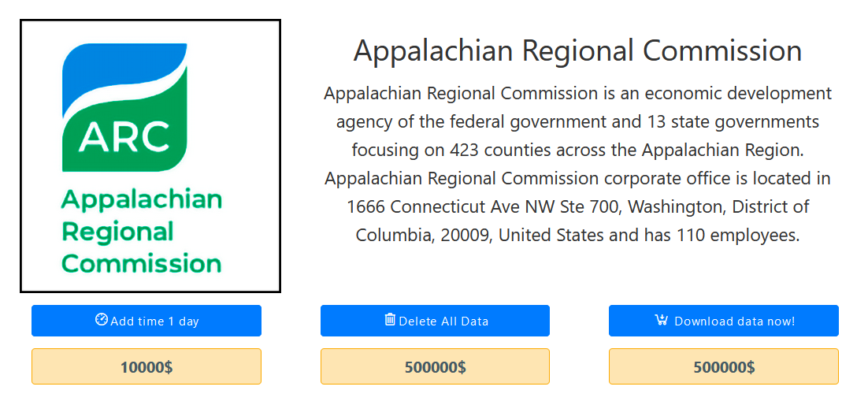Select the Delete All Data button
The image size is (868, 405).
(435, 321)
